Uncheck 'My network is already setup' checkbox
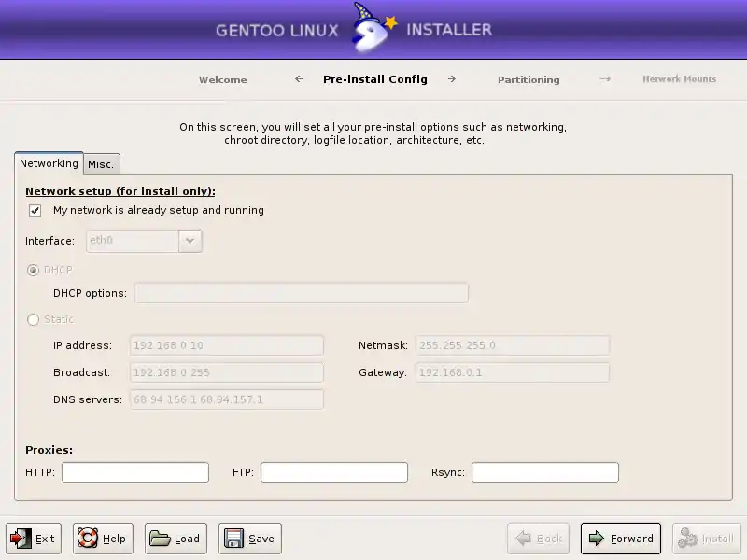This screenshot has height=560, width=747. (35, 211)
